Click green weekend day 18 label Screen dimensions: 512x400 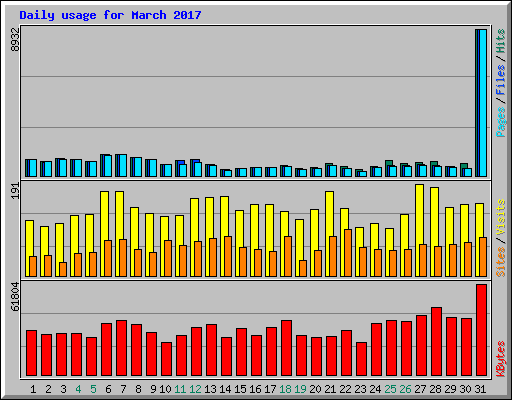tap(285, 389)
